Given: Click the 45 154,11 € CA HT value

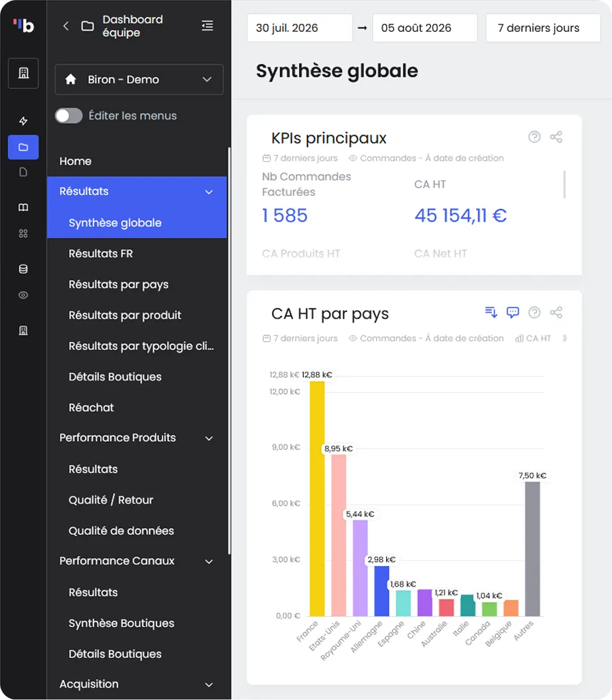Looking at the screenshot, I should tap(460, 215).
